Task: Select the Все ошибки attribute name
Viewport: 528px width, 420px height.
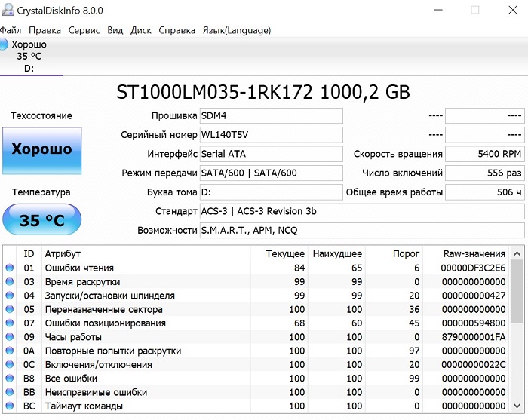Action: [71, 379]
